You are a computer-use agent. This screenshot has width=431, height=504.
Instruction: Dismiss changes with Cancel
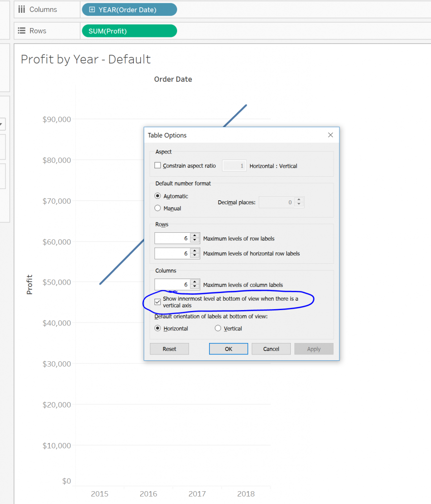pyautogui.click(x=271, y=348)
